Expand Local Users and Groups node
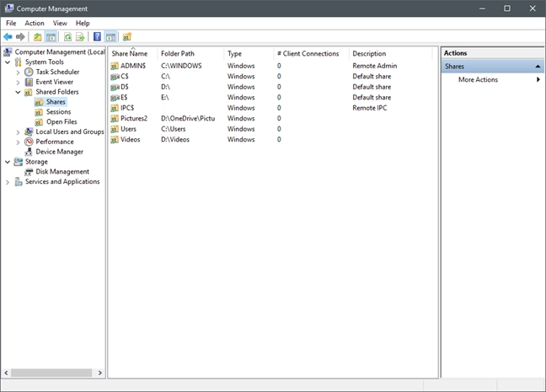Viewport: 546px width, 392px height. point(18,132)
